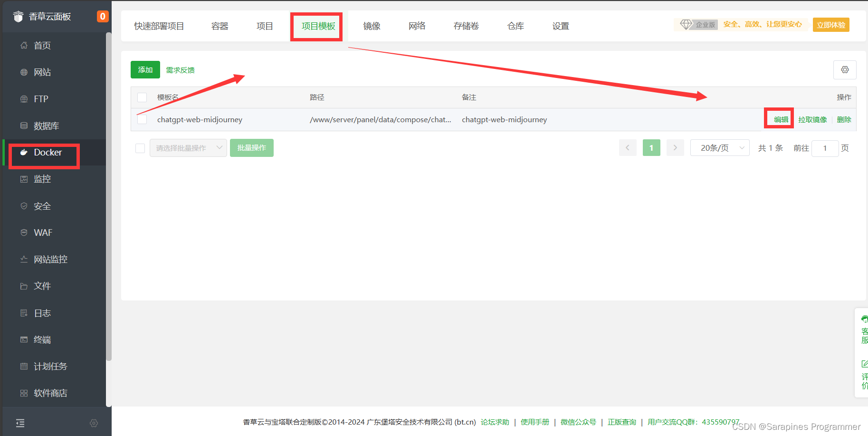Check the batch-select checkbox near 批量操作
868x436 pixels.
[x=140, y=148]
